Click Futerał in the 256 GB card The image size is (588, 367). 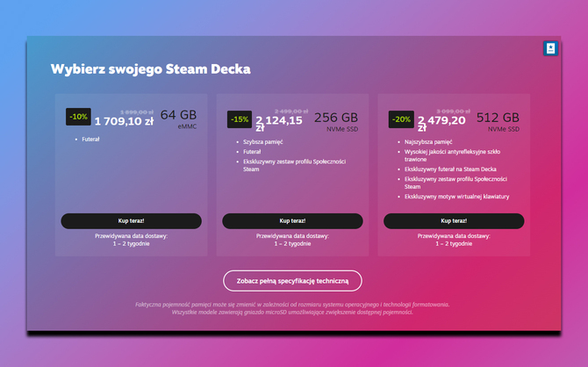252,152
